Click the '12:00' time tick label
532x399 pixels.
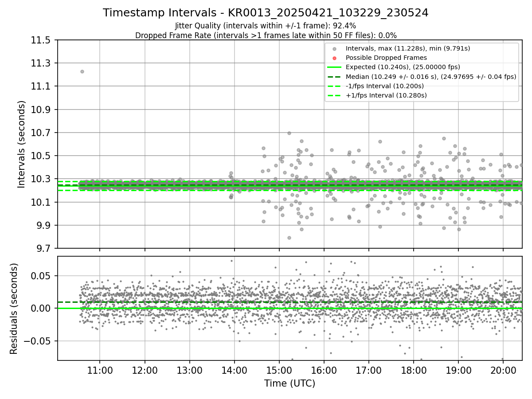pos(145,370)
